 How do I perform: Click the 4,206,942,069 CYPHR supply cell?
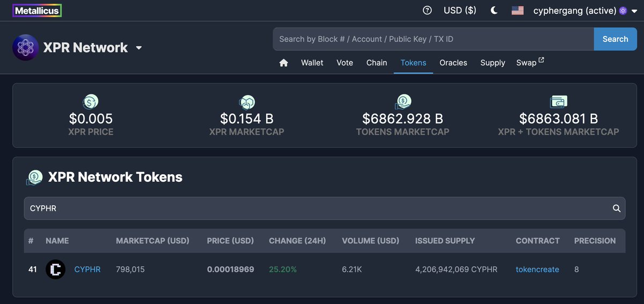(456, 269)
